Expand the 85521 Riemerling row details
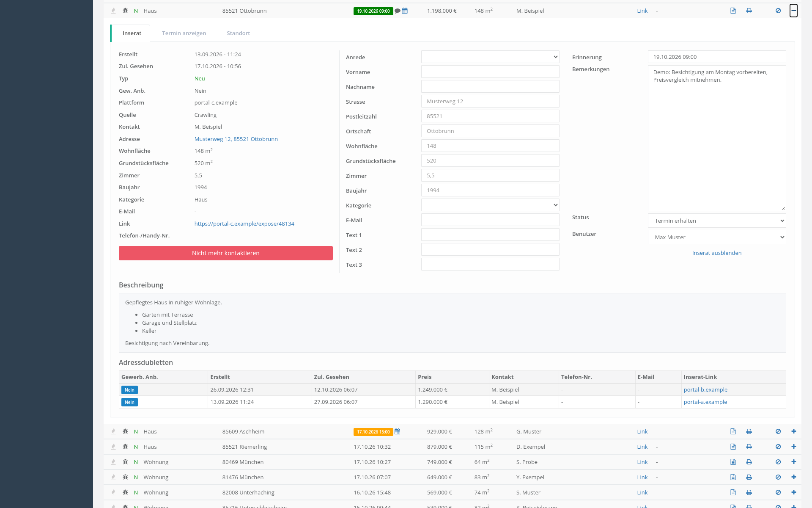This screenshot has width=812, height=508. tap(793, 447)
